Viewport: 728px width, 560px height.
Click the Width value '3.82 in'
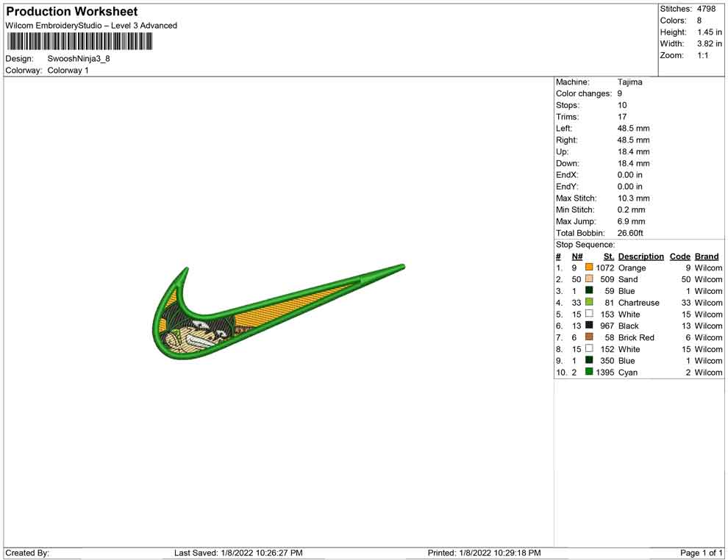point(710,43)
